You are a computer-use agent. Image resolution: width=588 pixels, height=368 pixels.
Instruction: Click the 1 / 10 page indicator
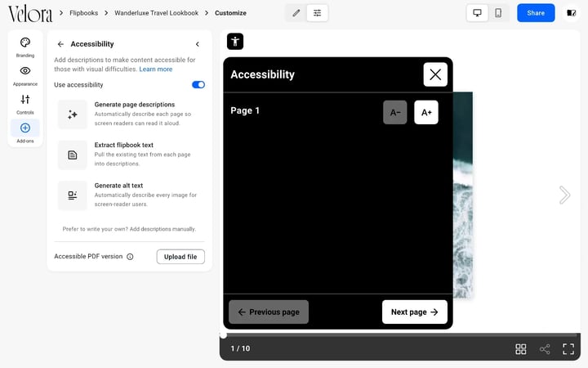point(240,349)
